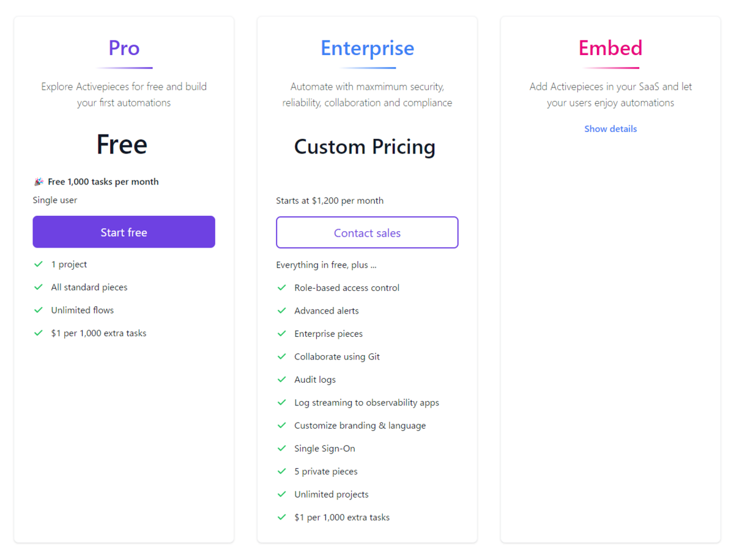Click the Start free button

(x=124, y=232)
